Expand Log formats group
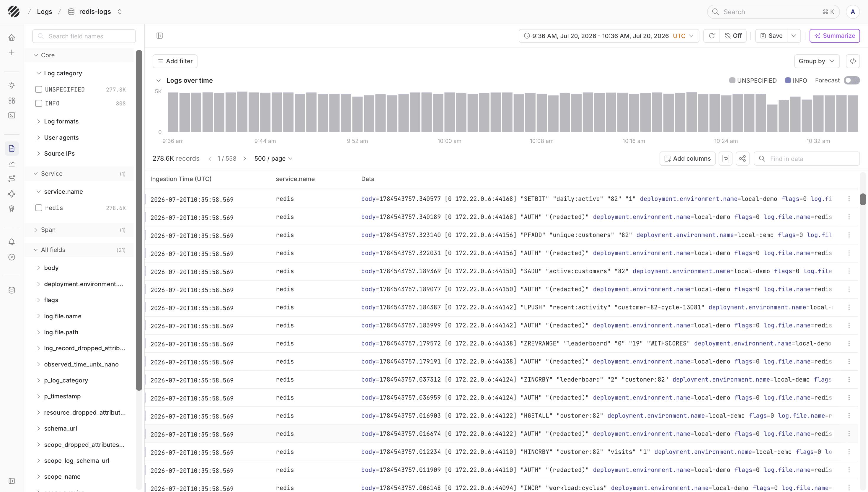The height and width of the screenshot is (492, 868). click(38, 121)
